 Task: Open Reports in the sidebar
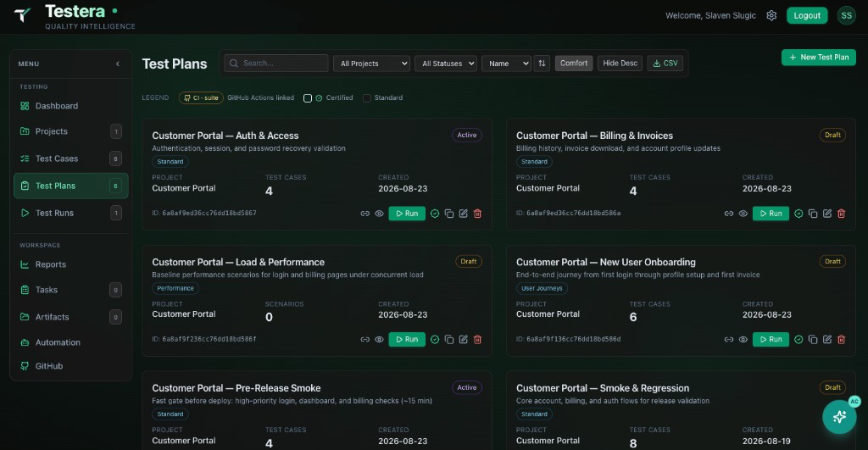point(71,264)
